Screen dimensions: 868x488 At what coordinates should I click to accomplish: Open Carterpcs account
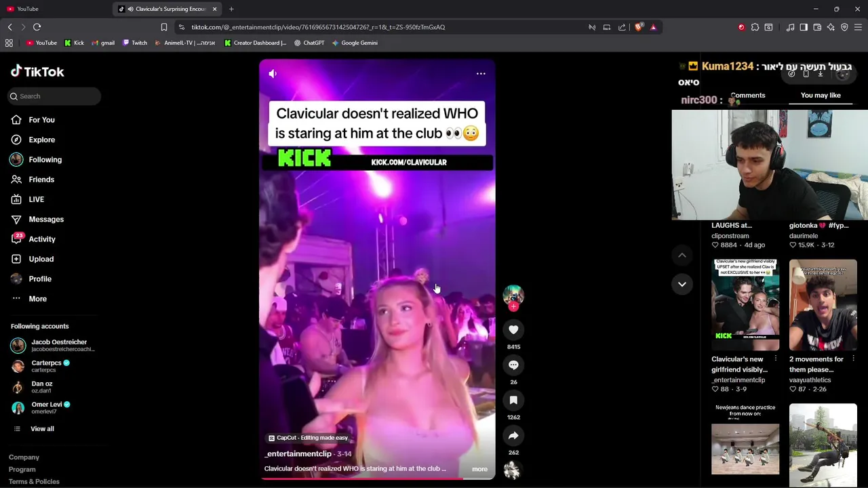pos(41,366)
